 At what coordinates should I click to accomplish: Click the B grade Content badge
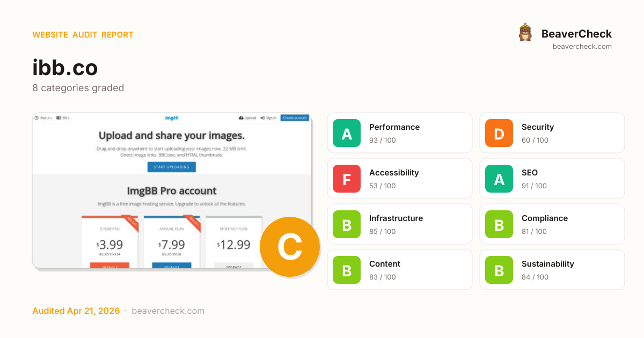(347, 270)
